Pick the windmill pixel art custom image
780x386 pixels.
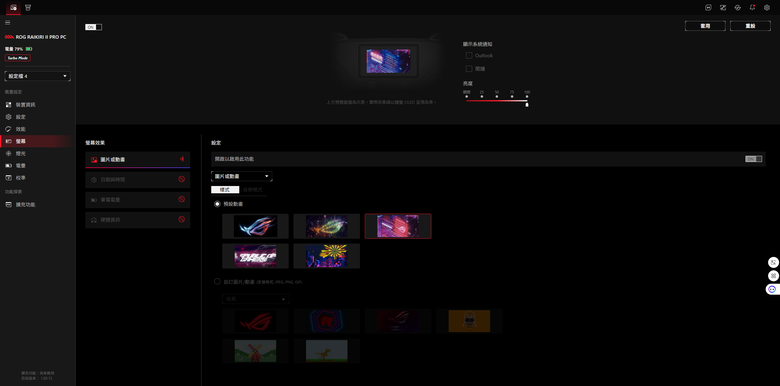click(x=256, y=351)
